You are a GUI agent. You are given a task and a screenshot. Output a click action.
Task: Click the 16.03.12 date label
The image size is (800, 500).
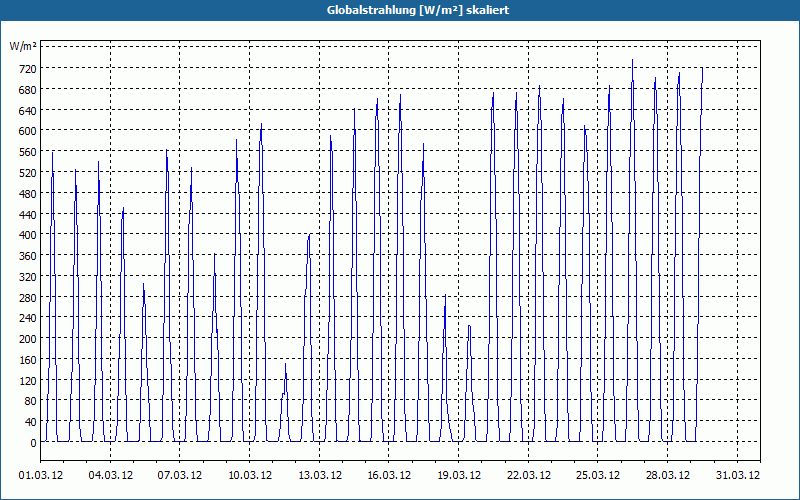coord(389,476)
